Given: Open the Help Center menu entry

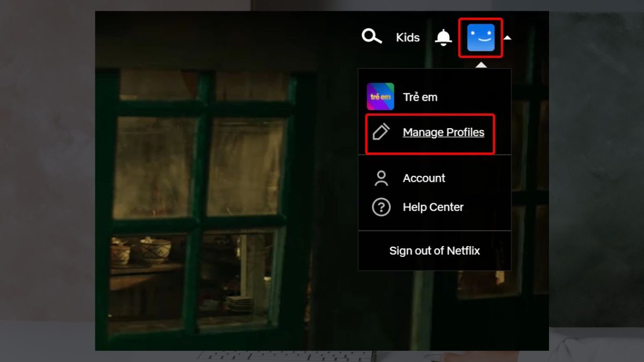Looking at the screenshot, I should coord(433,207).
